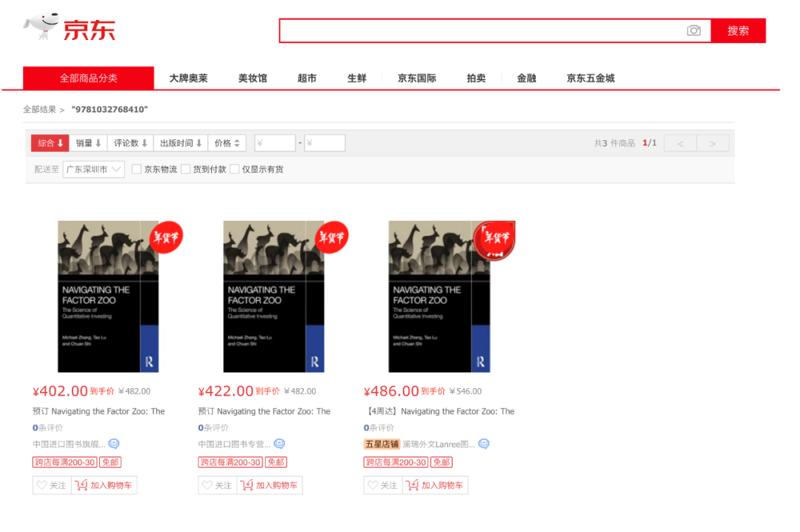
Task: Click 全部结果 breadcrumb link
Action: 39,109
